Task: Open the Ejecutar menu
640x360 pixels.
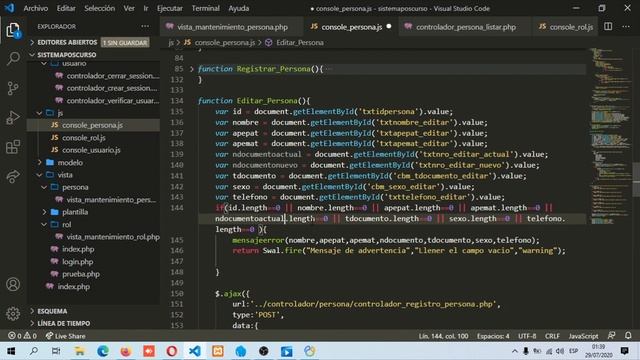Action: click(x=170, y=8)
